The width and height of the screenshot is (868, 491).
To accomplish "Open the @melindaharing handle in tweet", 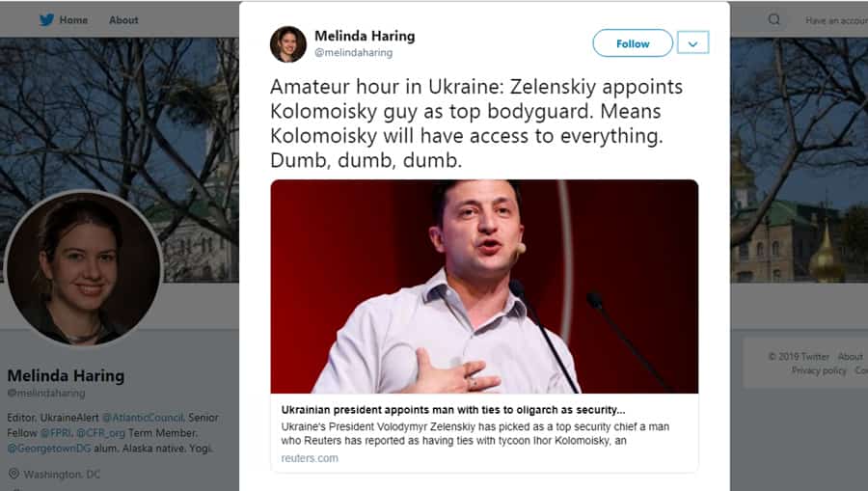I will 354,53.
